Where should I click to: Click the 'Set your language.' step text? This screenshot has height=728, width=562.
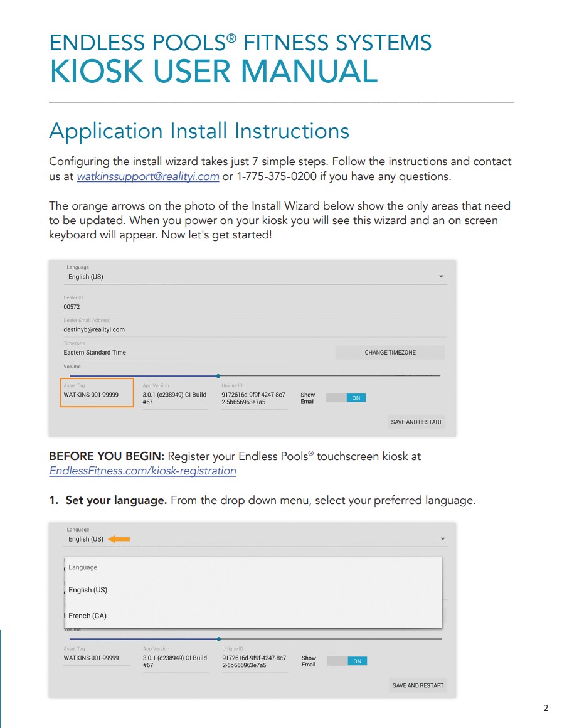pos(116,501)
